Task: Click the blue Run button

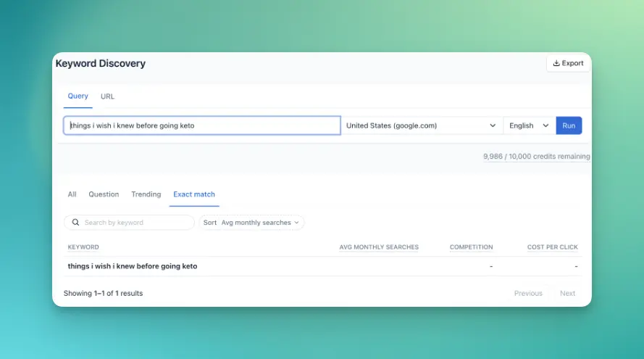Action: pyautogui.click(x=569, y=125)
